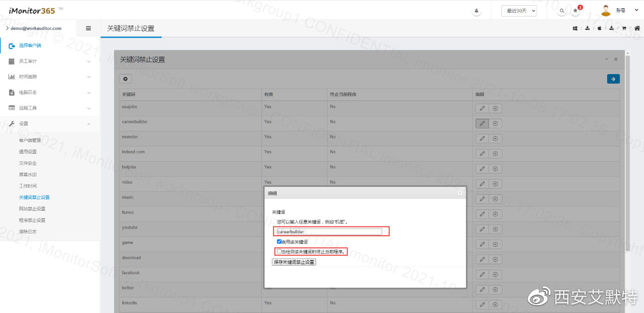
Task: Close the 编辑 dialog
Action: point(460,193)
